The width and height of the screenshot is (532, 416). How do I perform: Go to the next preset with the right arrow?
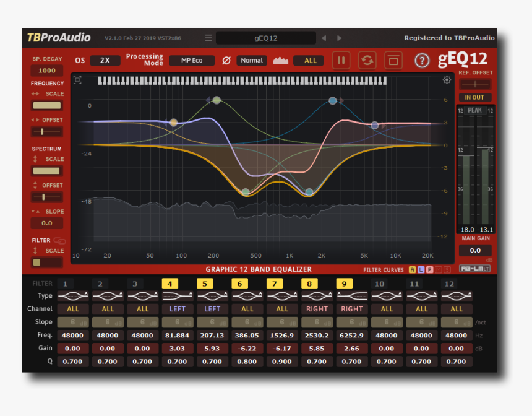coord(340,38)
